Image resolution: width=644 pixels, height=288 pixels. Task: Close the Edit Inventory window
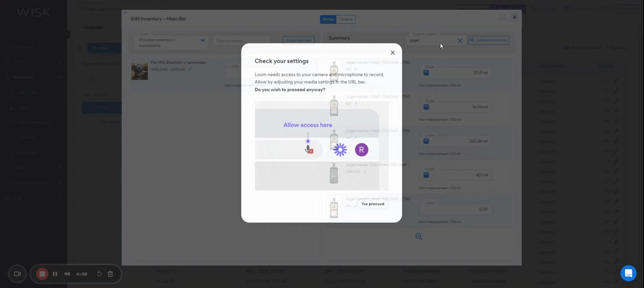click(514, 17)
